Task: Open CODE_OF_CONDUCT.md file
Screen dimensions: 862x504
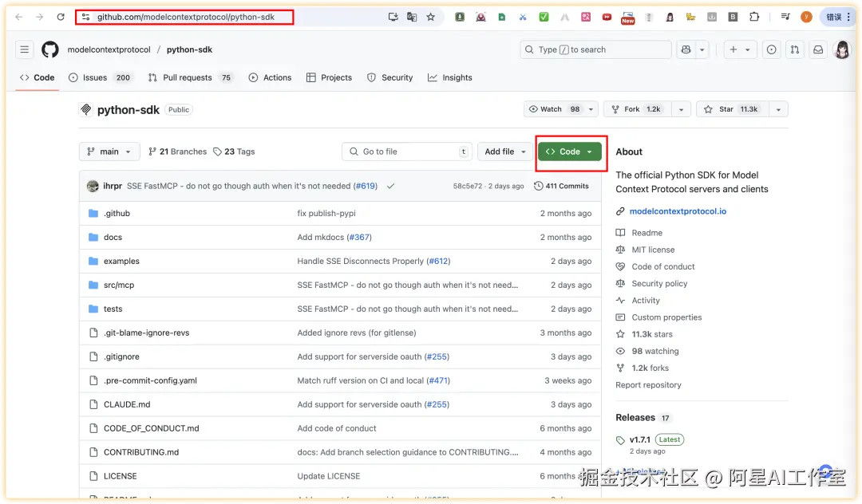Action: (x=151, y=428)
